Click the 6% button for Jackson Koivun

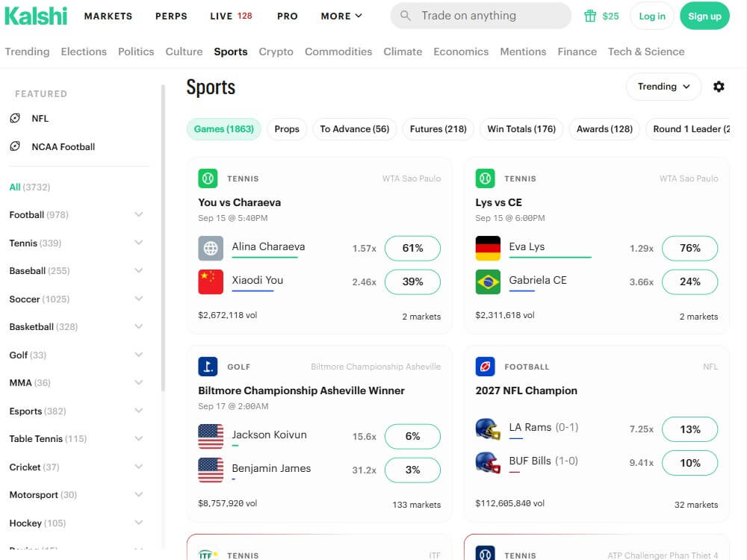click(x=412, y=436)
